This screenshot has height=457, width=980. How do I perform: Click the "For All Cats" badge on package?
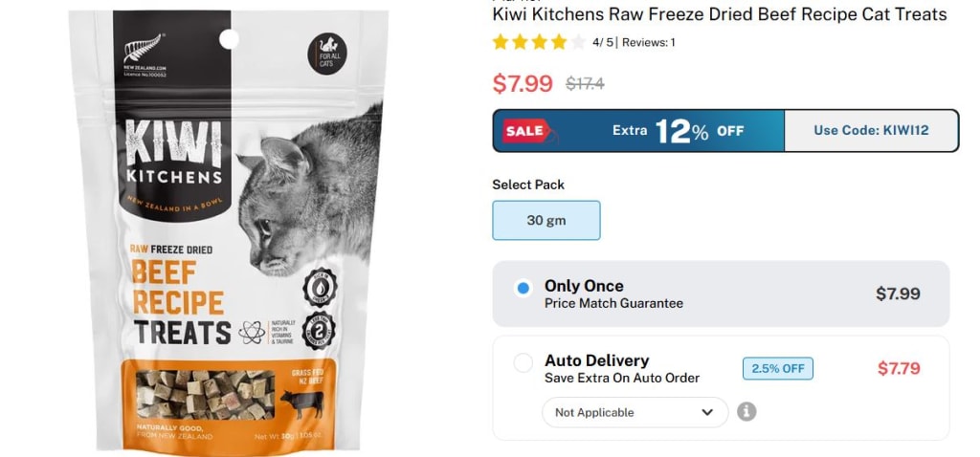click(x=327, y=54)
